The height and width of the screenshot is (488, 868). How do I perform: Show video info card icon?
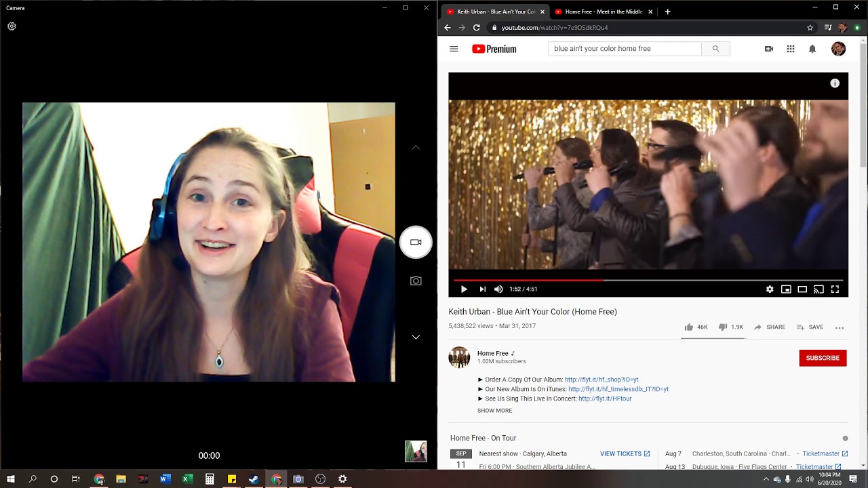tap(835, 83)
